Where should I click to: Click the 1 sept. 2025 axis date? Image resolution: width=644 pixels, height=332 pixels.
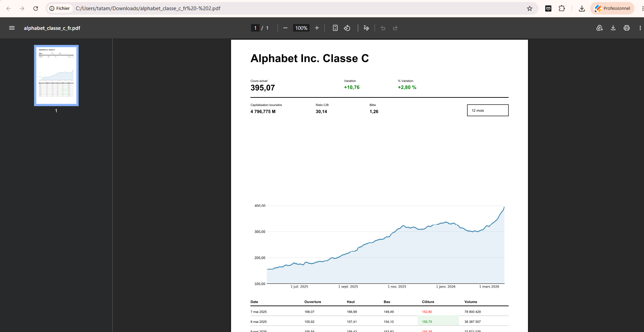tap(348, 287)
